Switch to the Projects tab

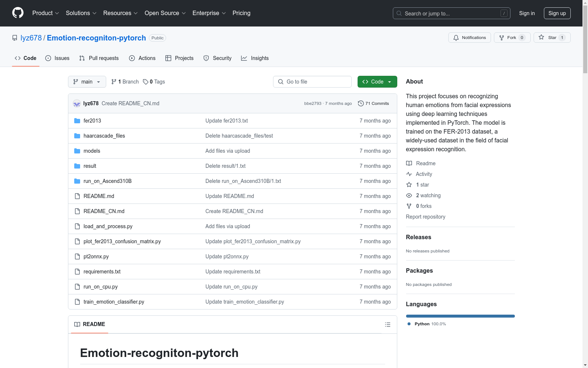tap(179, 58)
